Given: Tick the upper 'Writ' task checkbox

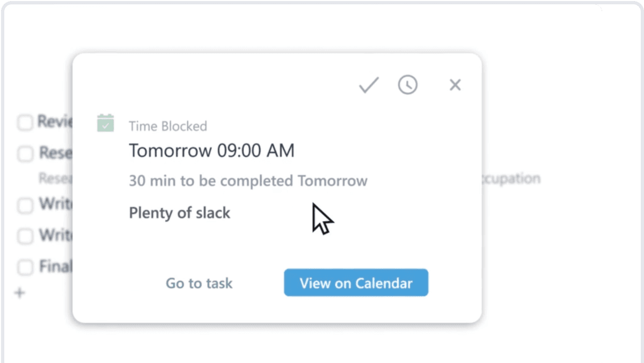Looking at the screenshot, I should pyautogui.click(x=25, y=205).
